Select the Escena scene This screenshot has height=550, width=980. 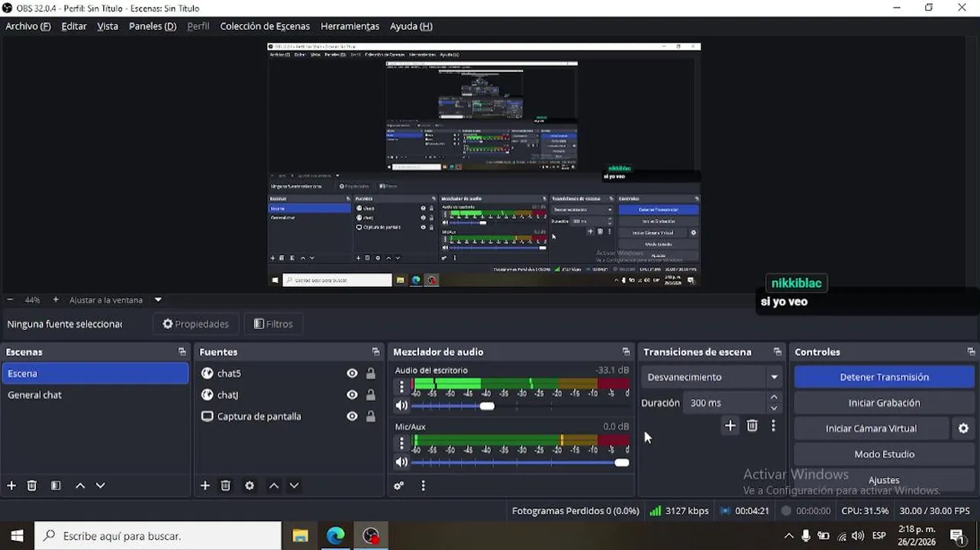pos(95,374)
